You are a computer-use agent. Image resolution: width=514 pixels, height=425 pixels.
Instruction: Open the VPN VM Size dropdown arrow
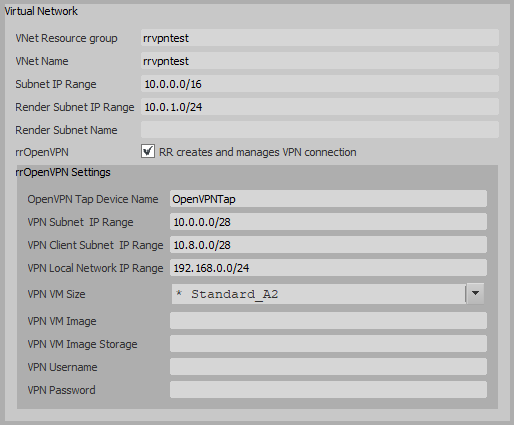click(x=475, y=294)
